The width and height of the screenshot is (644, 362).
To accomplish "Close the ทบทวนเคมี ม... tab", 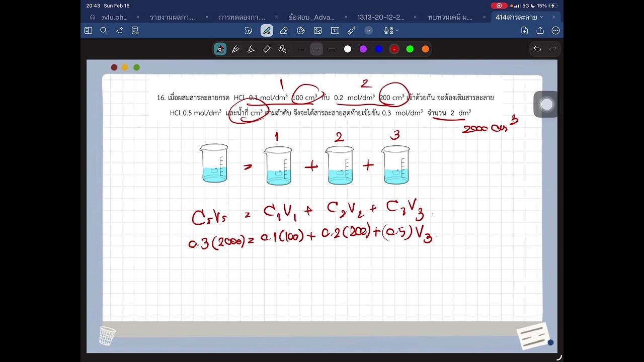I will [x=484, y=17].
